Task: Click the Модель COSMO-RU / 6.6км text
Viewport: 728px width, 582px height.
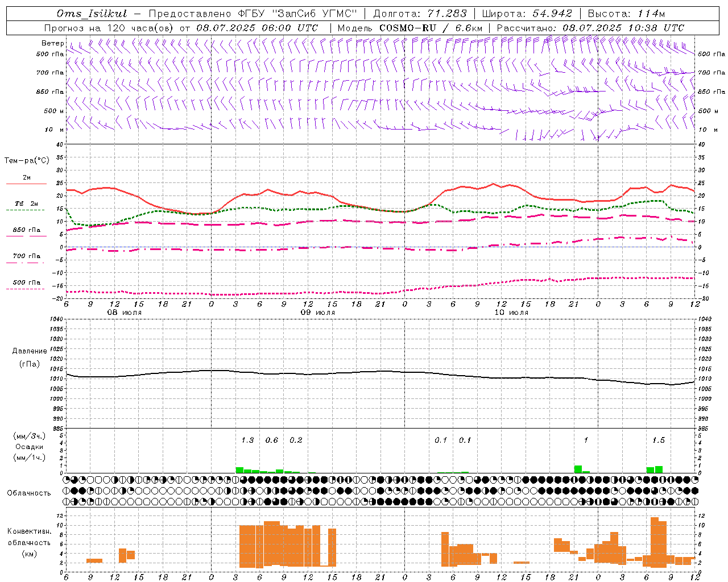Action: [410, 28]
